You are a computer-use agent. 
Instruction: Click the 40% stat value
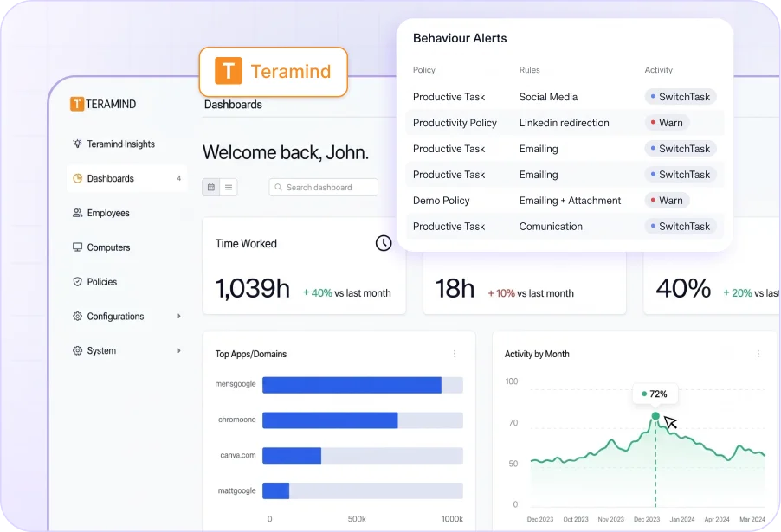point(683,289)
